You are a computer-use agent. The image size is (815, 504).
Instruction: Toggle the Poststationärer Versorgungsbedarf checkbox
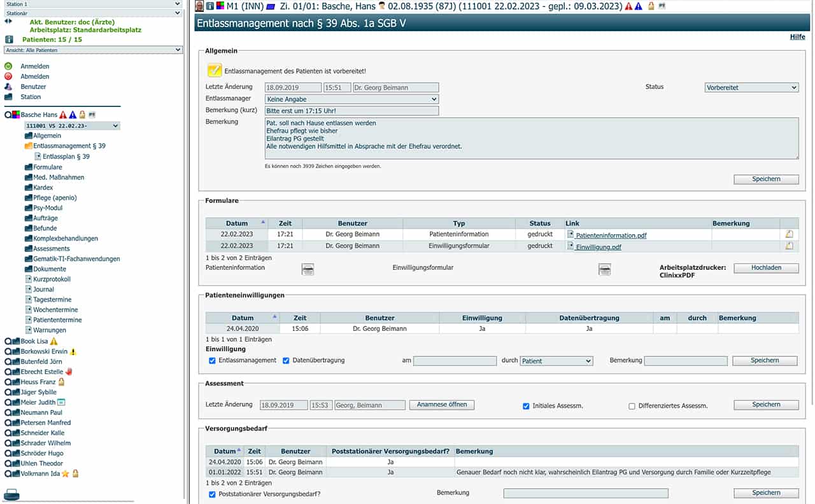click(x=212, y=494)
